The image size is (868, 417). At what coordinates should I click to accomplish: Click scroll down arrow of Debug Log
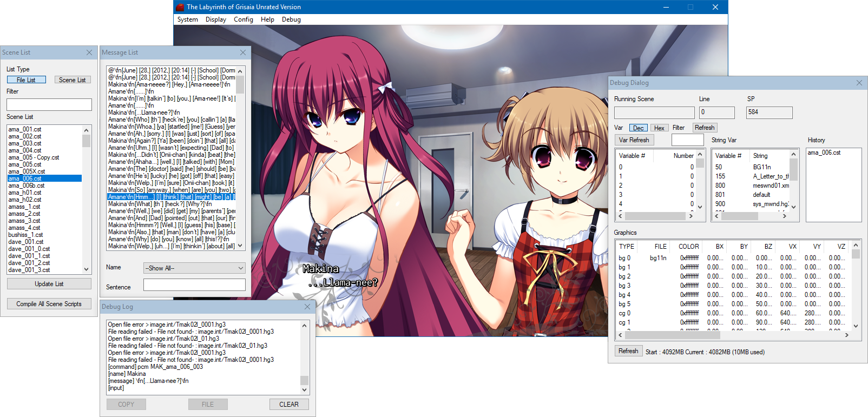pos(304,390)
